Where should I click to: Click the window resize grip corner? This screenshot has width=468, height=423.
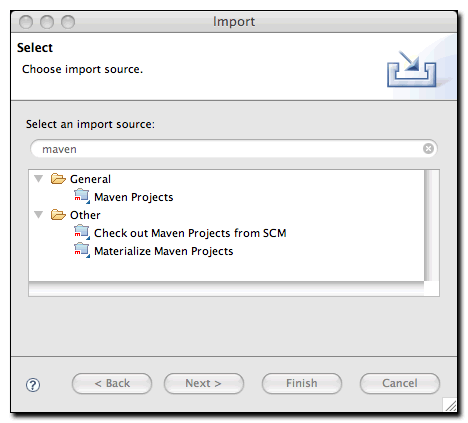450,405
